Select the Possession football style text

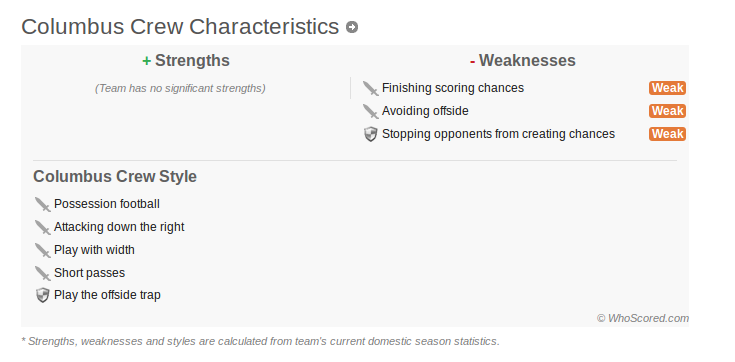(x=107, y=204)
